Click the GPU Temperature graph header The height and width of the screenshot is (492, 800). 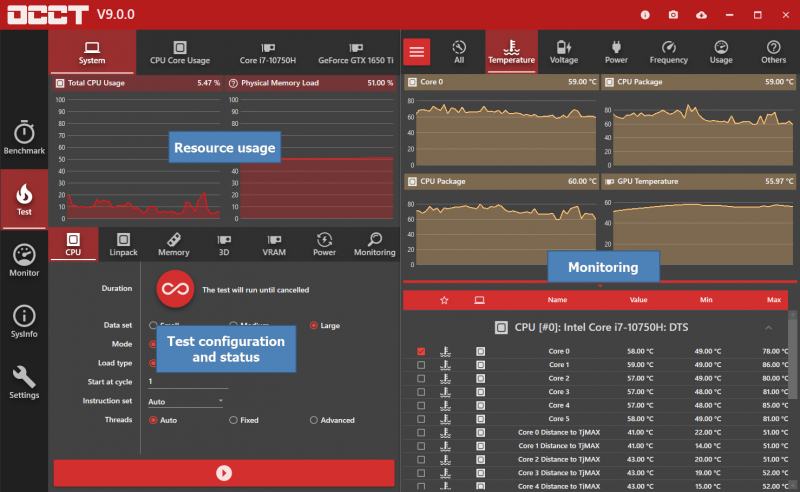click(699, 181)
